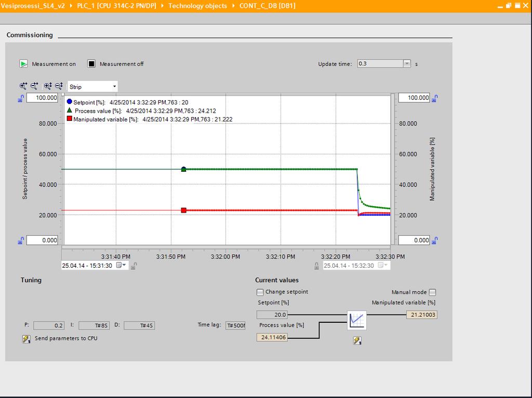Open start date picker dropdown for 15:31:30

(x=121, y=265)
